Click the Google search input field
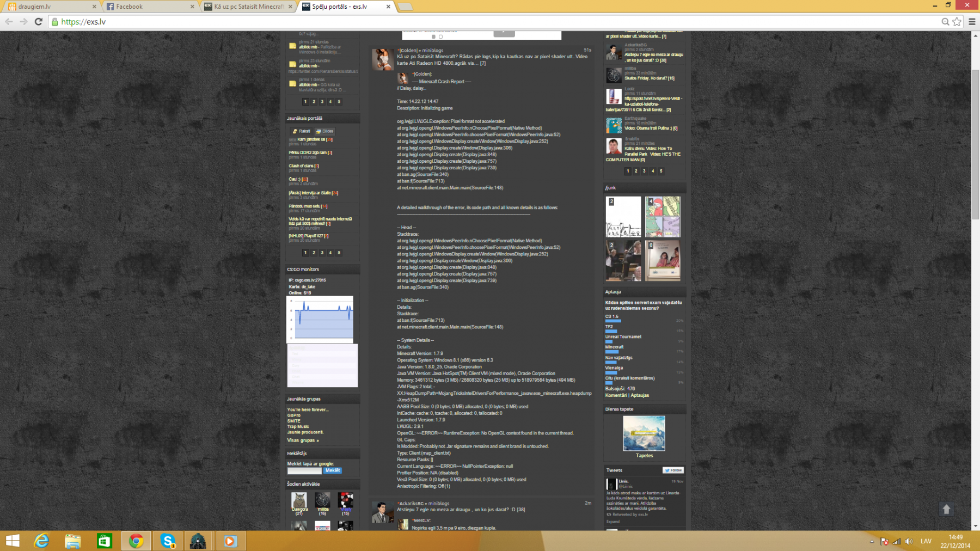Viewport: 980px width, 551px height. 304,470
